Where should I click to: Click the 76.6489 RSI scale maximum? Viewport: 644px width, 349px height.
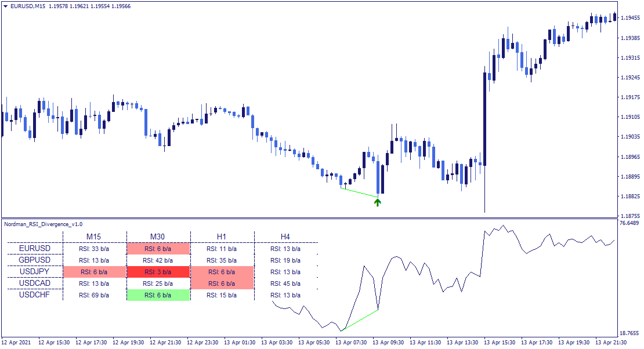(629, 223)
